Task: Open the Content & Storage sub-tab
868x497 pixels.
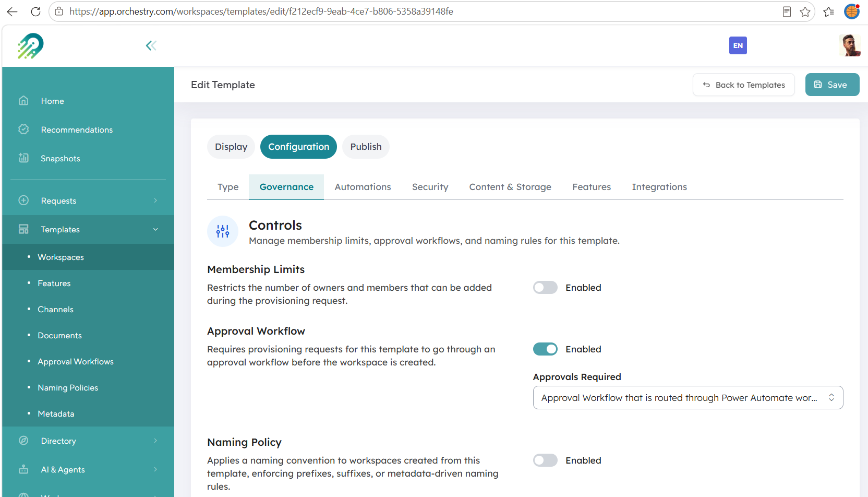Action: pyautogui.click(x=510, y=187)
